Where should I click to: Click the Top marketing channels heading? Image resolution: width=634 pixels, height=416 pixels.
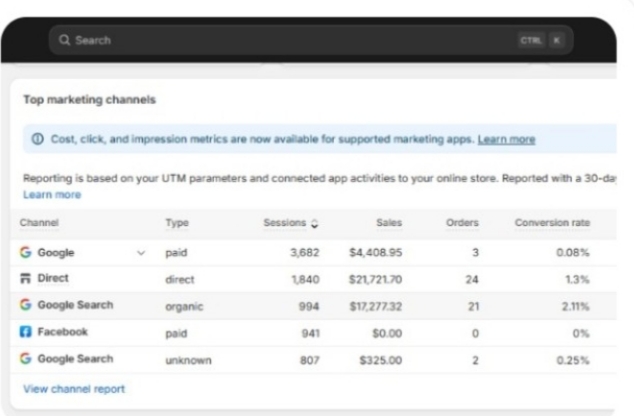pos(89,99)
